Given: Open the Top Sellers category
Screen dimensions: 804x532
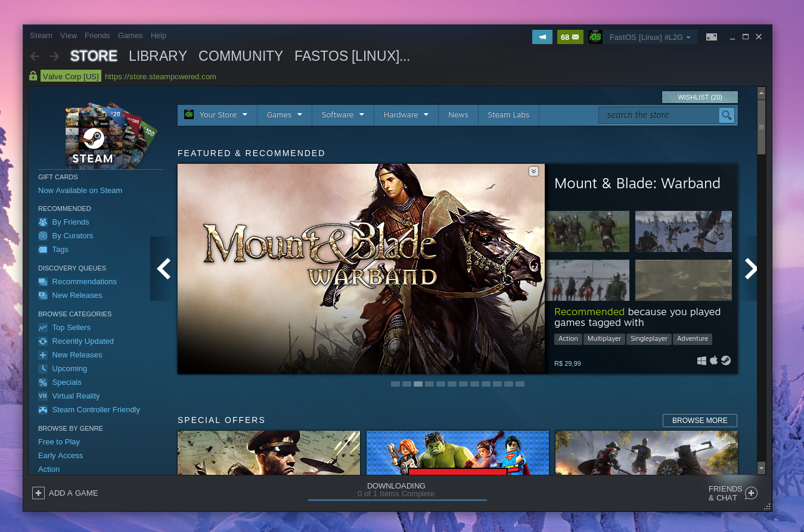Looking at the screenshot, I should [x=70, y=327].
